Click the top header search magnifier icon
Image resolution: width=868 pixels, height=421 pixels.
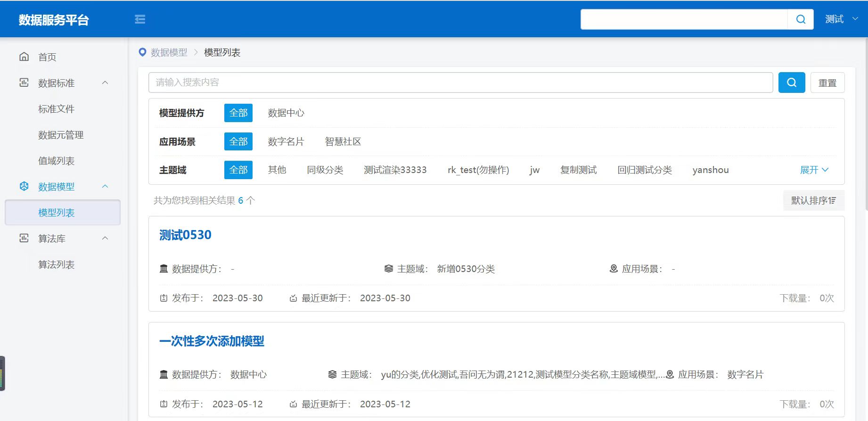click(801, 19)
